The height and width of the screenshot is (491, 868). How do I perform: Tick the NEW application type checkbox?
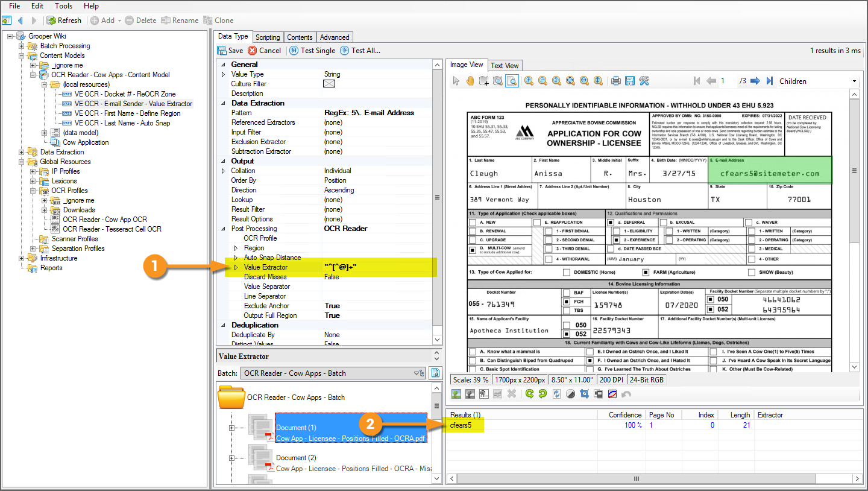(x=473, y=223)
